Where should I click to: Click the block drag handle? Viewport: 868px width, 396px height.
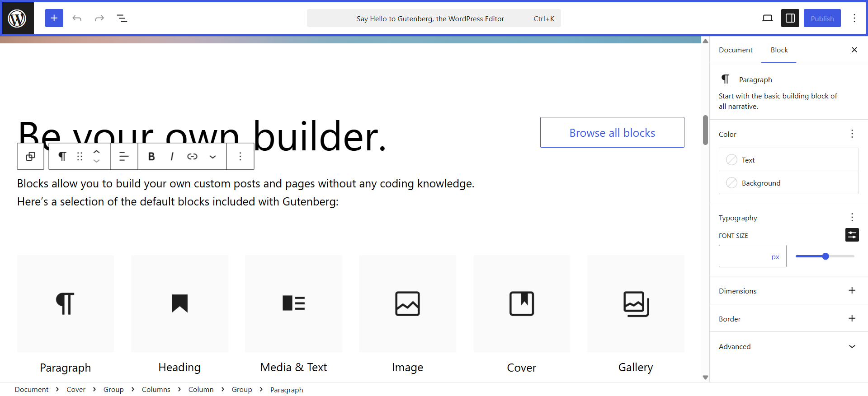[80, 156]
